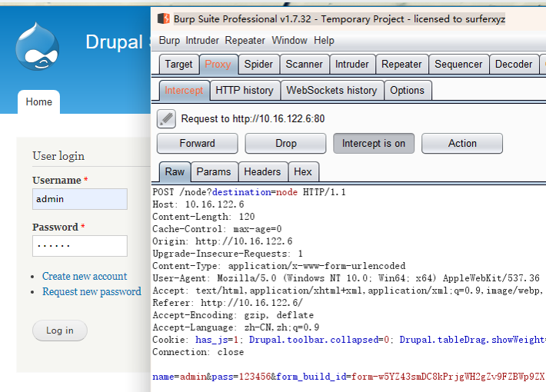The width and height of the screenshot is (546, 392).
Task: Click the name=admin&pass=123456 body line
Action: (349, 377)
